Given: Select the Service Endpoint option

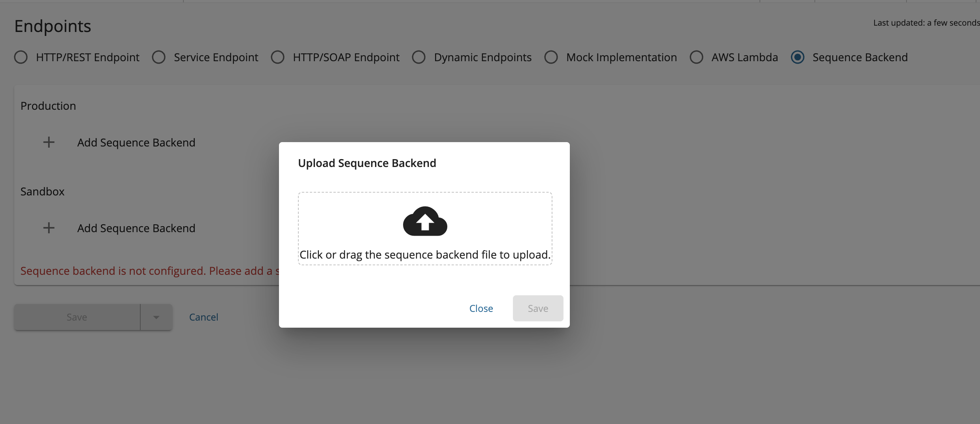Looking at the screenshot, I should (159, 57).
